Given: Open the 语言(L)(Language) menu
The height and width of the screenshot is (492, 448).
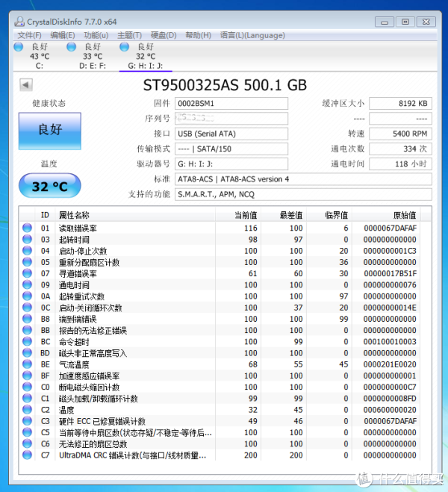Looking at the screenshot, I should click(252, 35).
